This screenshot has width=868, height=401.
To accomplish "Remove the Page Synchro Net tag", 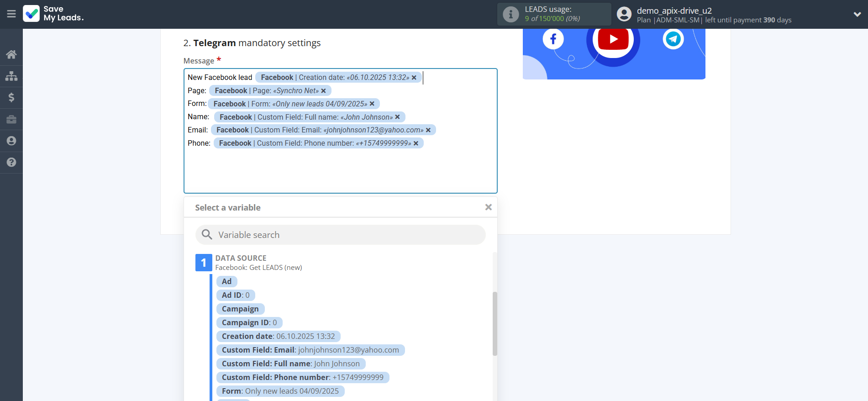I will pyautogui.click(x=323, y=91).
